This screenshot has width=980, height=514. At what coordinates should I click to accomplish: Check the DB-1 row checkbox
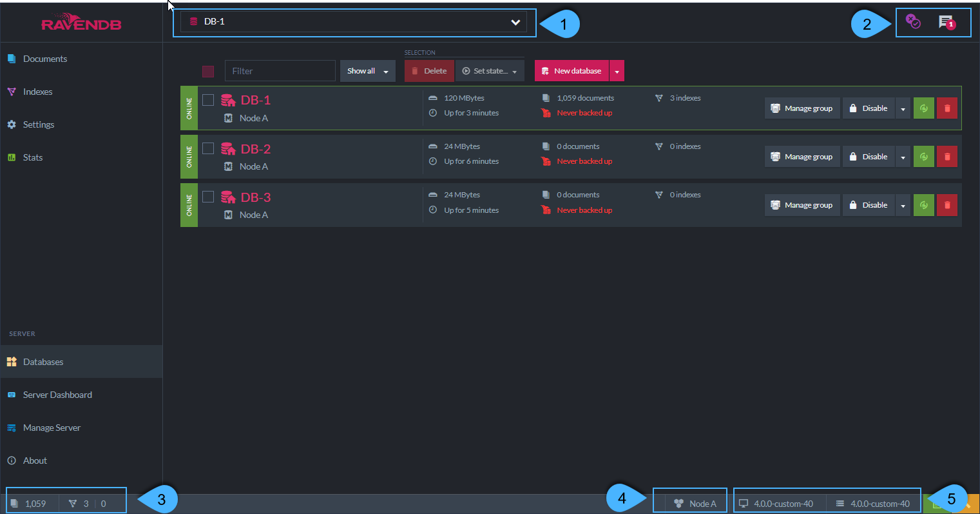[208, 100]
